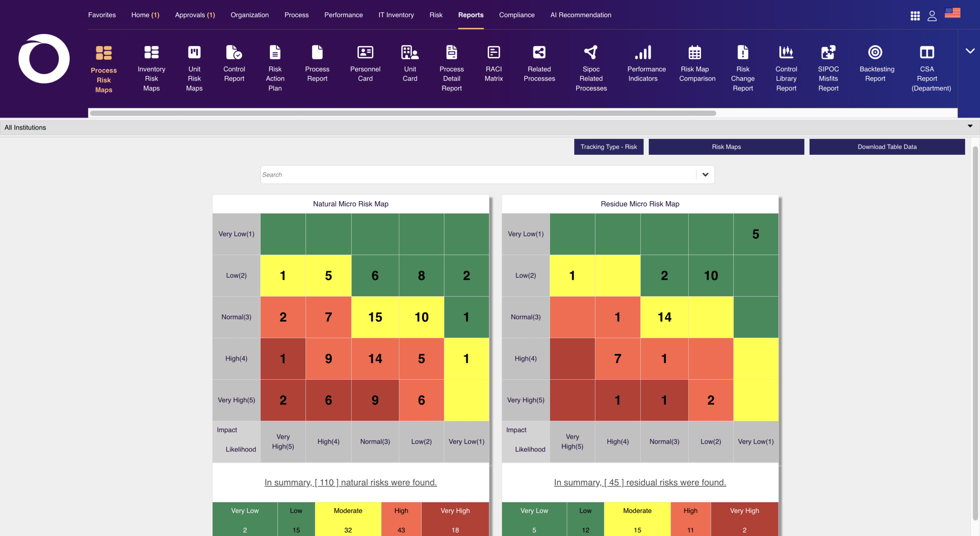Open the Inventory Risk Maps report icon
Screen dimensions: 980x536
coord(151,52)
